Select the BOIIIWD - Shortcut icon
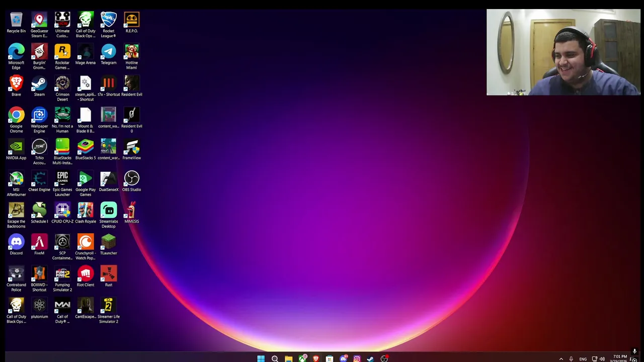Image resolution: width=644 pixels, height=362 pixels. click(39, 279)
